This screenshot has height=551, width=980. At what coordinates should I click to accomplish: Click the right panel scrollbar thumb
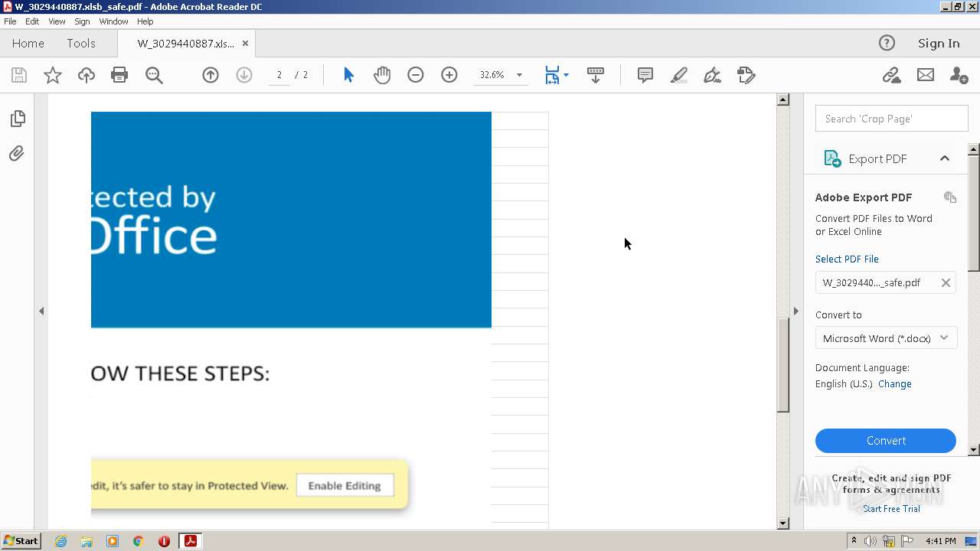(x=974, y=213)
